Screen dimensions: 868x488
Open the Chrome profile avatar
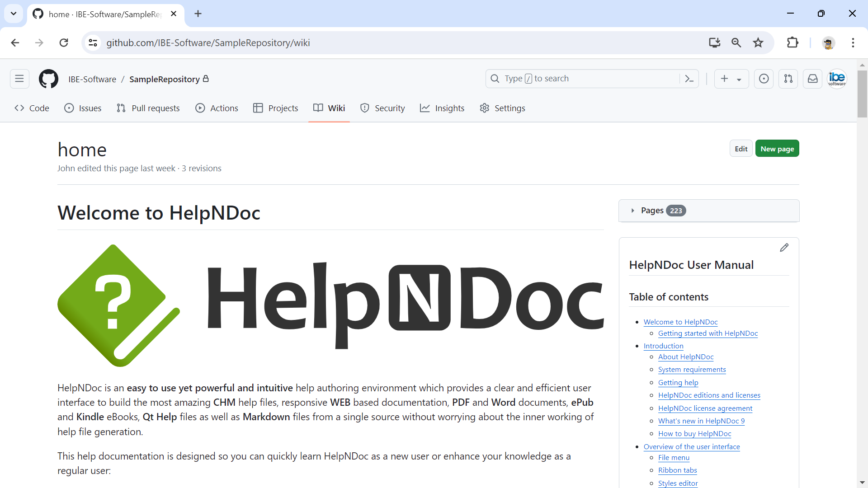828,43
